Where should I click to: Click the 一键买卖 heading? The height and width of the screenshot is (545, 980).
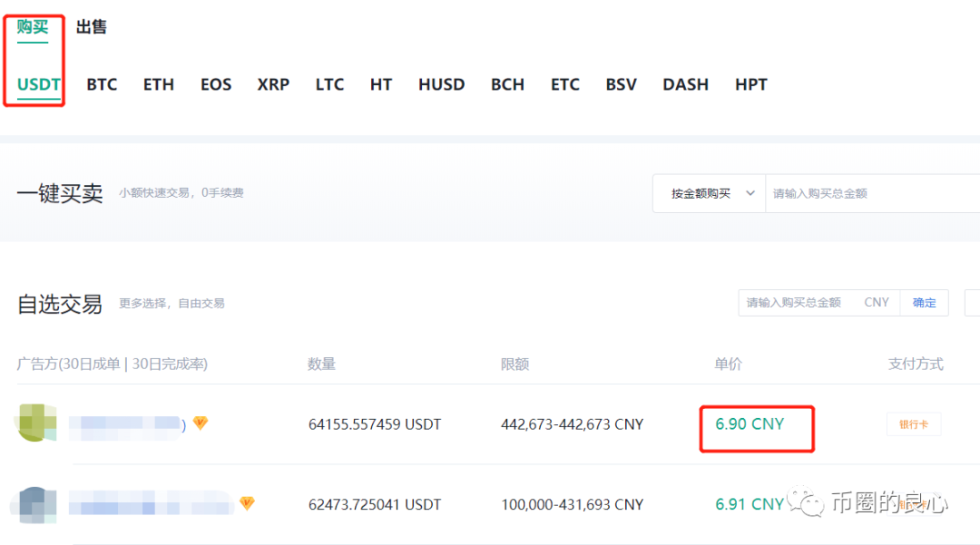tap(60, 193)
